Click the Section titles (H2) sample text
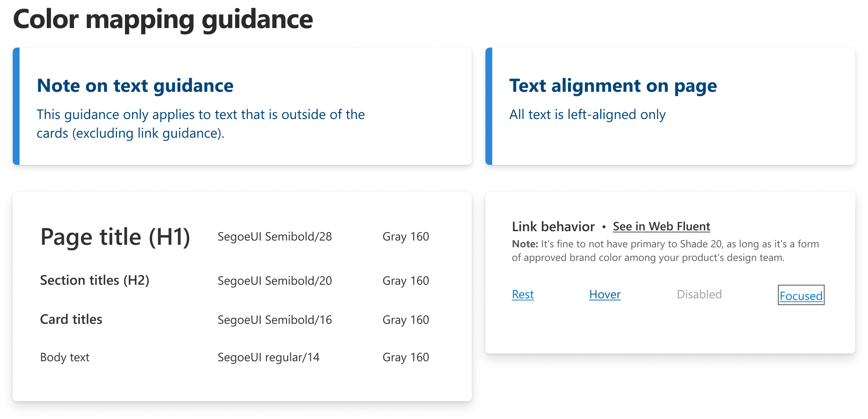868x419 pixels. pos(94,280)
